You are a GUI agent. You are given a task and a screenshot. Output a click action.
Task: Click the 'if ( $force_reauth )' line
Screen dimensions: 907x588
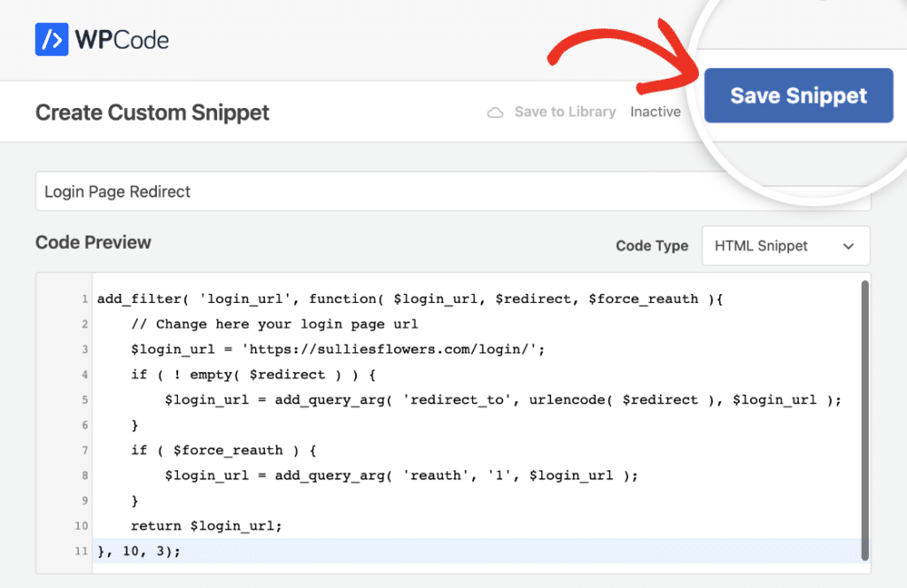[223, 450]
